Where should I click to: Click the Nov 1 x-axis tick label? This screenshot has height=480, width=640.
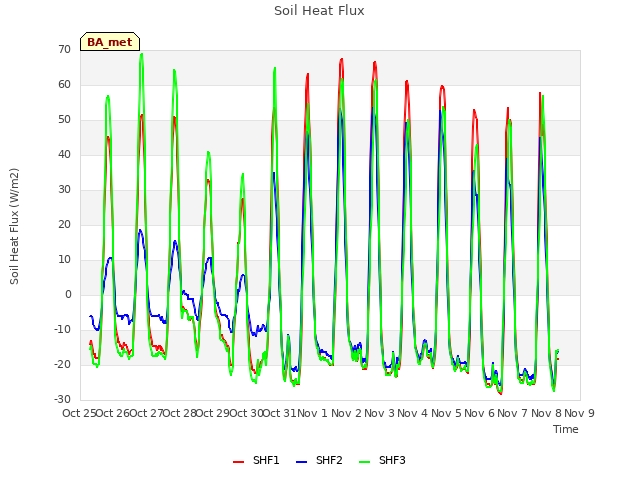pyautogui.click(x=312, y=413)
